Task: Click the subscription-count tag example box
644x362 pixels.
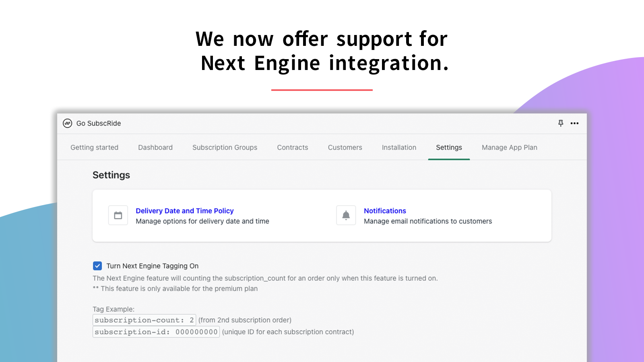Action: (144, 320)
